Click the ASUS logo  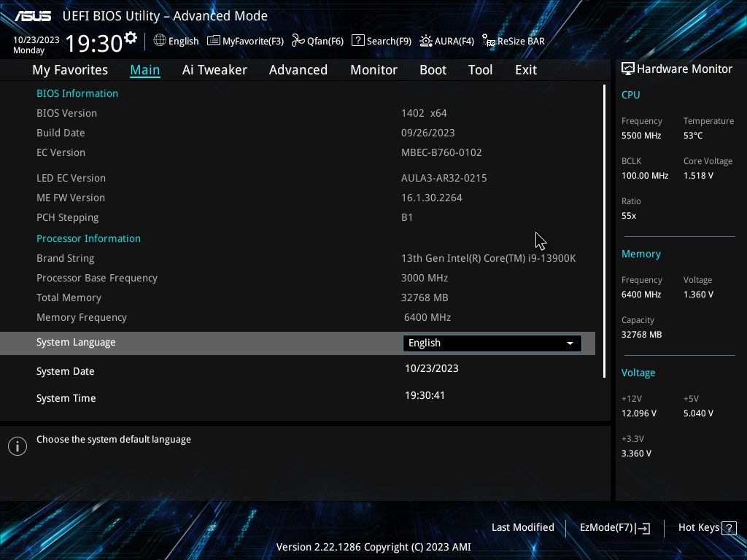click(x=33, y=16)
